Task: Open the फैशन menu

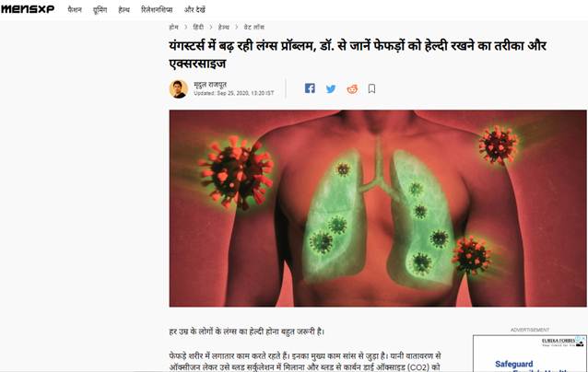Action: [x=75, y=9]
